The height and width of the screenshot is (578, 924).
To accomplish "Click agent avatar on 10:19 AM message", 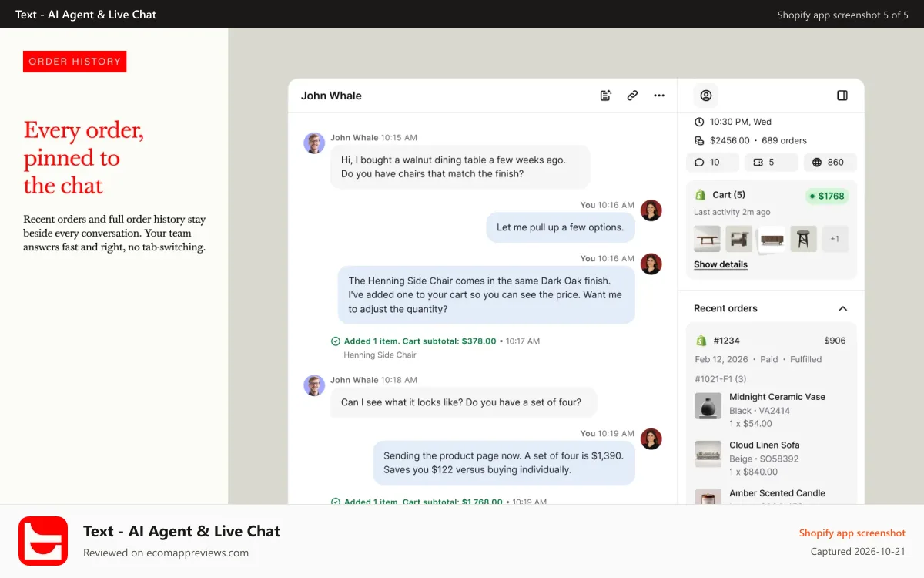I will pyautogui.click(x=651, y=439).
